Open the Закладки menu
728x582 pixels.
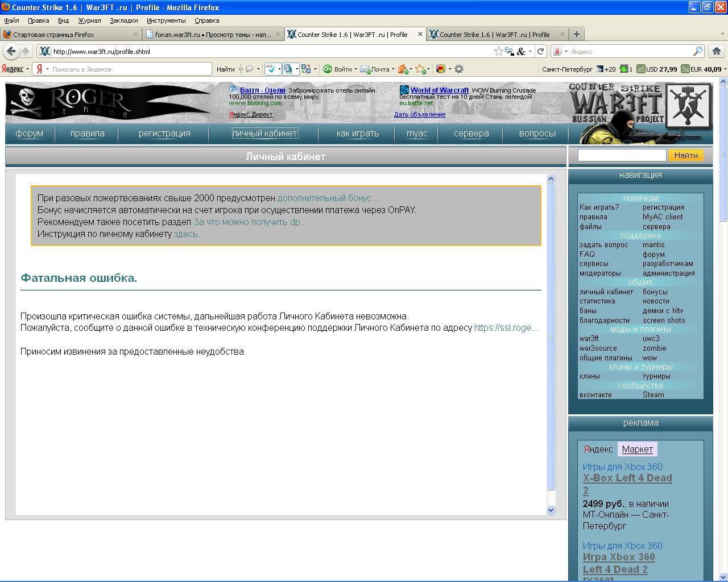tap(124, 20)
